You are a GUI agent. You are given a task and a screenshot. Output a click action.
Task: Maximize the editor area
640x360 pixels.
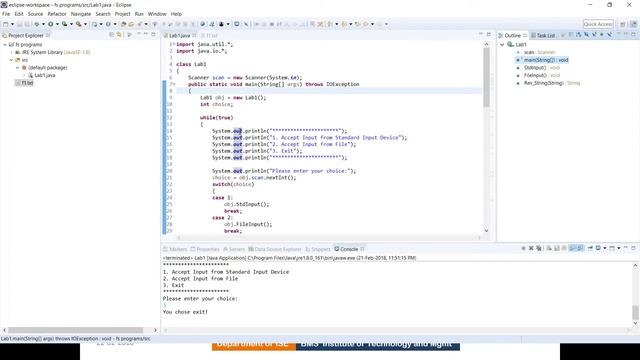(489, 34)
